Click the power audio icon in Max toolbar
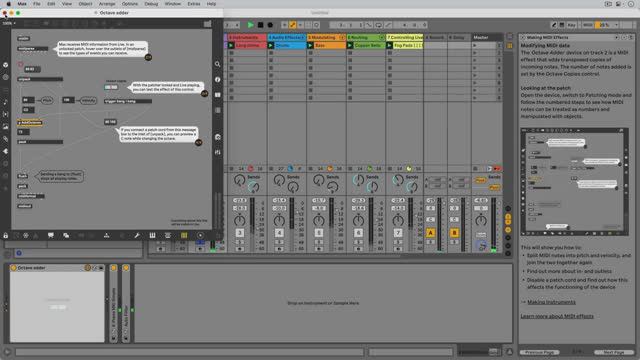 [200, 236]
